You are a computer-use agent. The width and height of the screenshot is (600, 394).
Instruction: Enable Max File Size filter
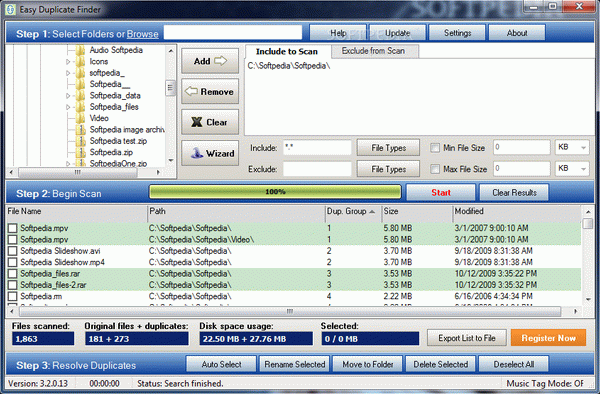(435, 169)
